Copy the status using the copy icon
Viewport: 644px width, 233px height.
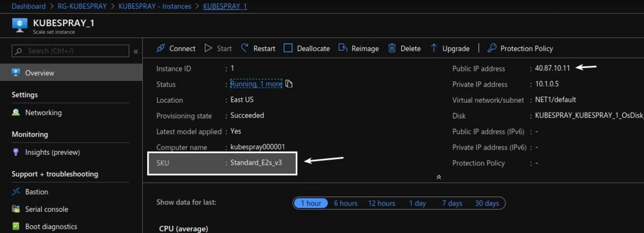pos(289,84)
